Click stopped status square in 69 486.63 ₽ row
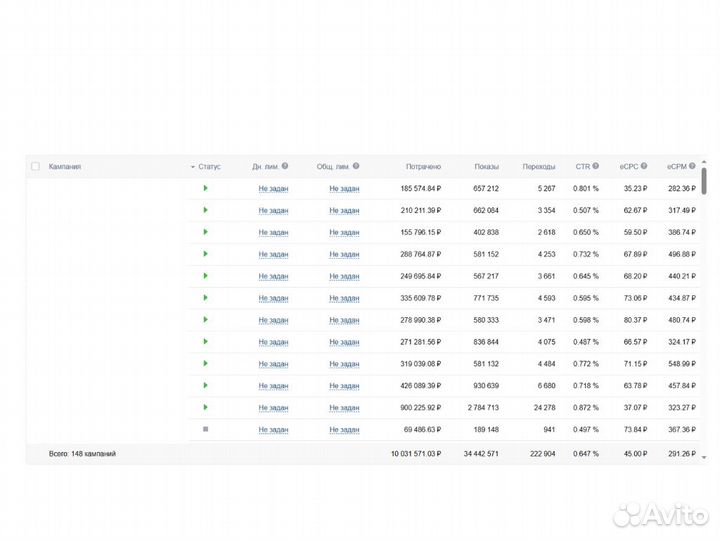Viewport: 720px width, 540px height. (x=205, y=429)
